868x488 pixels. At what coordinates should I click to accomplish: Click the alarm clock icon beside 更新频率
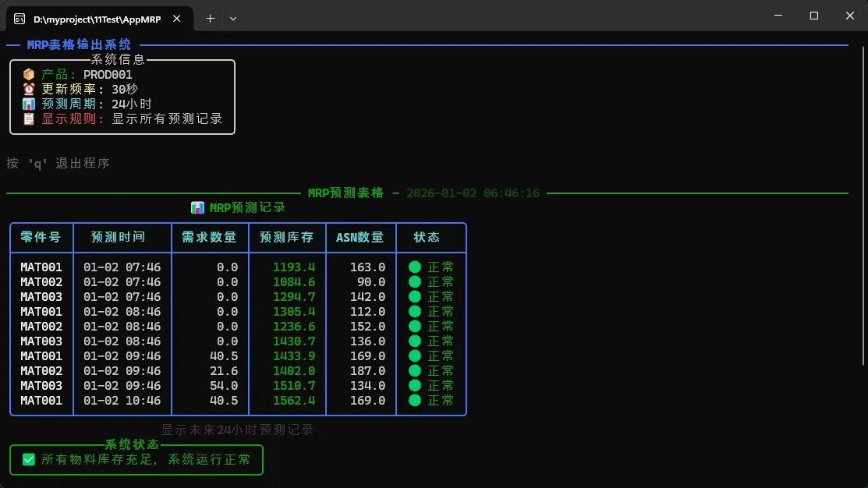pos(29,90)
